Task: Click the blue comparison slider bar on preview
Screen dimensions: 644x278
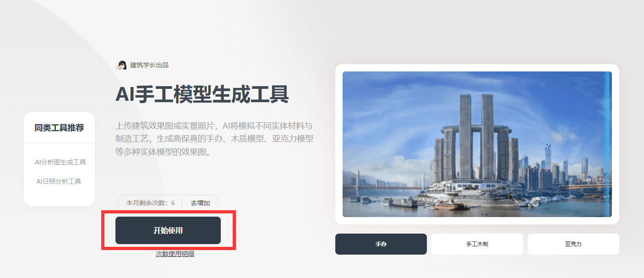Action: (608, 144)
